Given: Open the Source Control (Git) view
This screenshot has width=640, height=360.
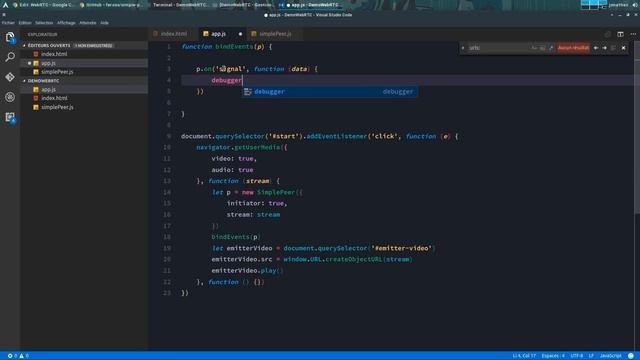Looking at the screenshot, I should point(10,77).
